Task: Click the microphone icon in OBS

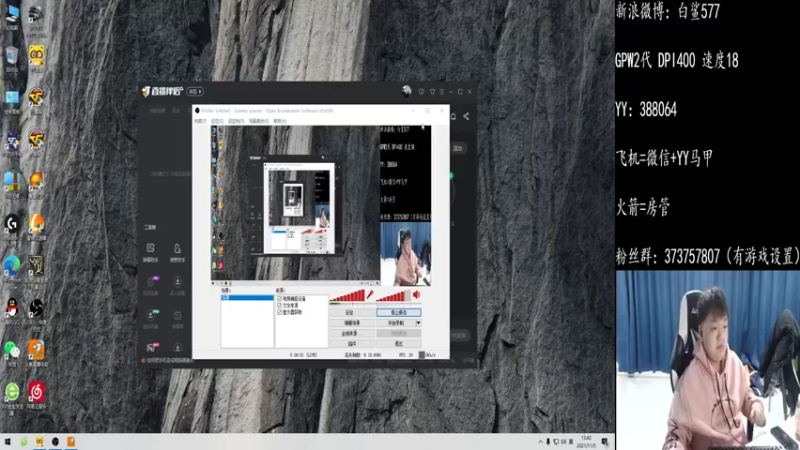Action: point(370,295)
